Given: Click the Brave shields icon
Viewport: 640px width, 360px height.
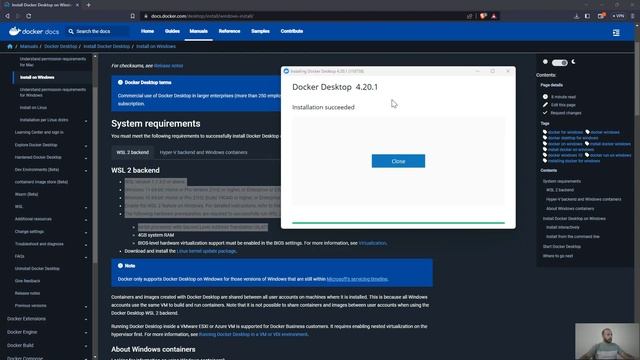Looking at the screenshot, I should pyautogui.click(x=483, y=16).
